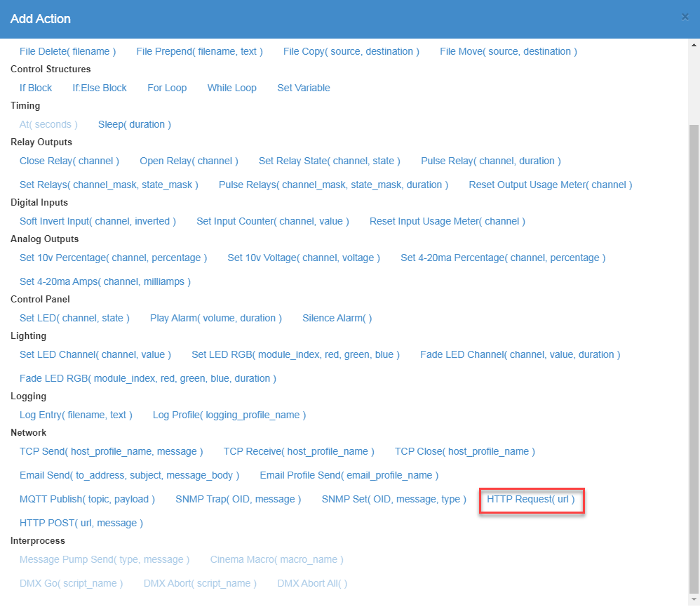
Task: Select SNMP Trap( OID, message )
Action: pos(238,500)
